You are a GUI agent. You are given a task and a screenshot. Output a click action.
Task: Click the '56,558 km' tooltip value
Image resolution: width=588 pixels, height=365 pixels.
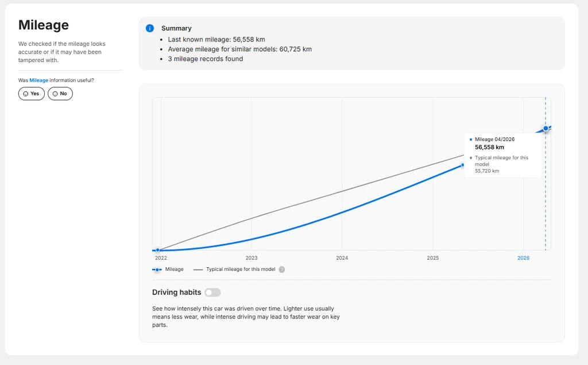(489, 147)
